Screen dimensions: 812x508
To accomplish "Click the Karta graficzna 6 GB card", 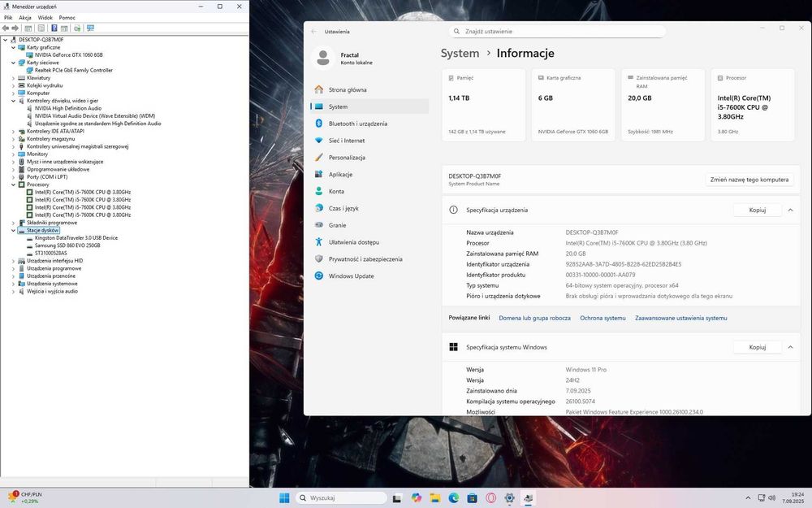I will [x=573, y=105].
